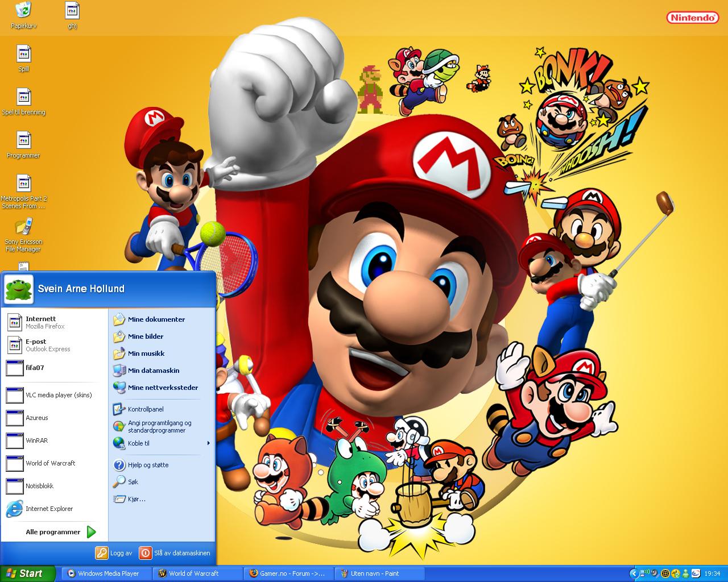728x582 pixels.
Task: Switch to Windows Media Player taskbar button
Action: pyautogui.click(x=107, y=573)
